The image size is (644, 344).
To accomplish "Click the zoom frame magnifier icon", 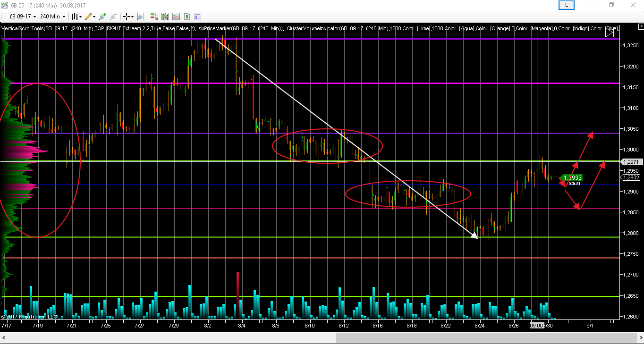I will pos(140,17).
